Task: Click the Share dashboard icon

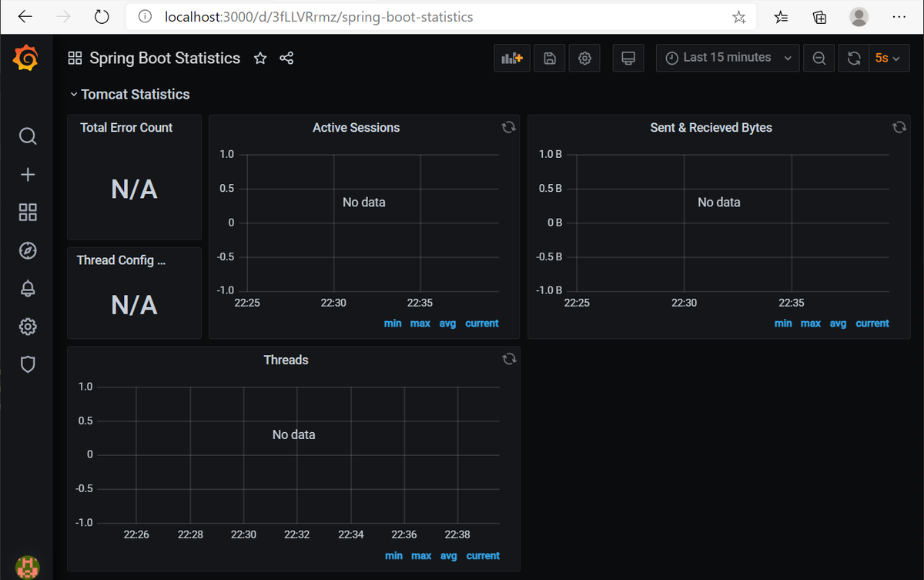Action: tap(286, 58)
